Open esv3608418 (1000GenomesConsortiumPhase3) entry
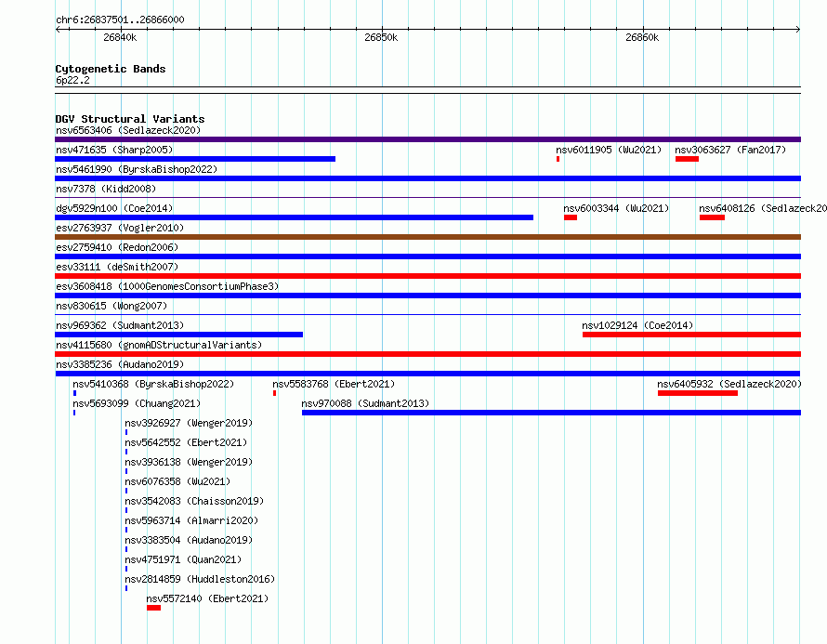Screen dimensions: 827x644 coord(167,286)
